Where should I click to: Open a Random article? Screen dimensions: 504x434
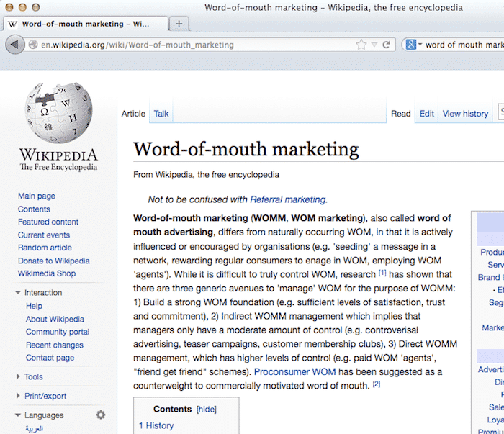coord(45,248)
